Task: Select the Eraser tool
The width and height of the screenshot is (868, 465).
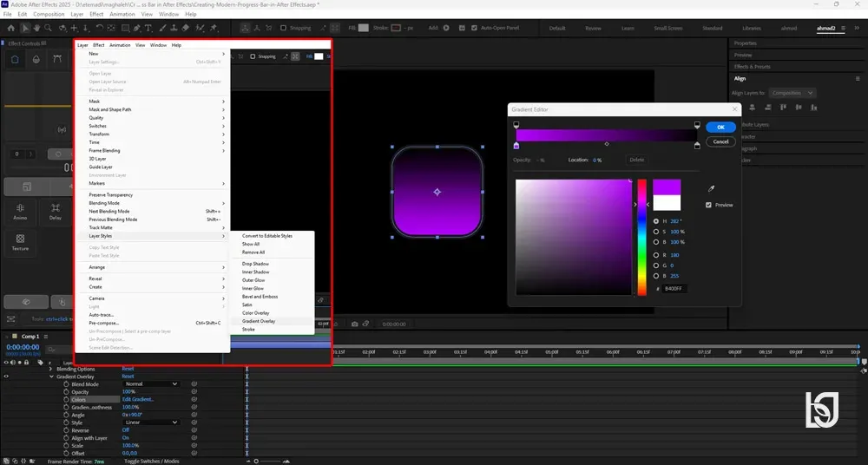Action: 186,28
